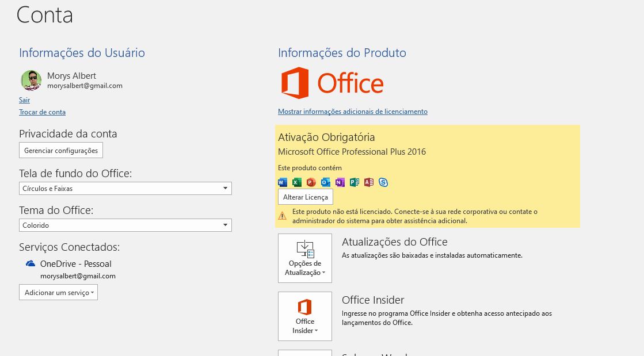
Task: Click the Excel app icon
Action: click(x=297, y=182)
